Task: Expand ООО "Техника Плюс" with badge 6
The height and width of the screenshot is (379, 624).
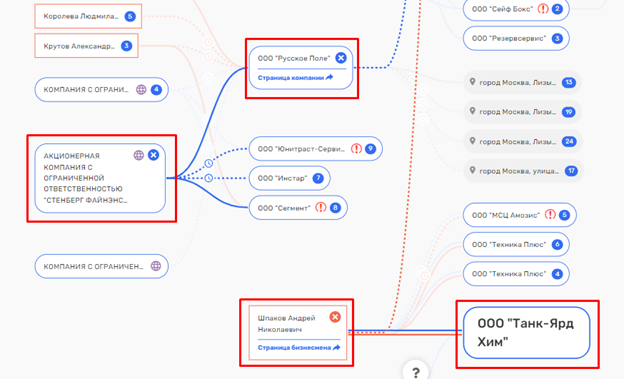Action: click(x=557, y=244)
